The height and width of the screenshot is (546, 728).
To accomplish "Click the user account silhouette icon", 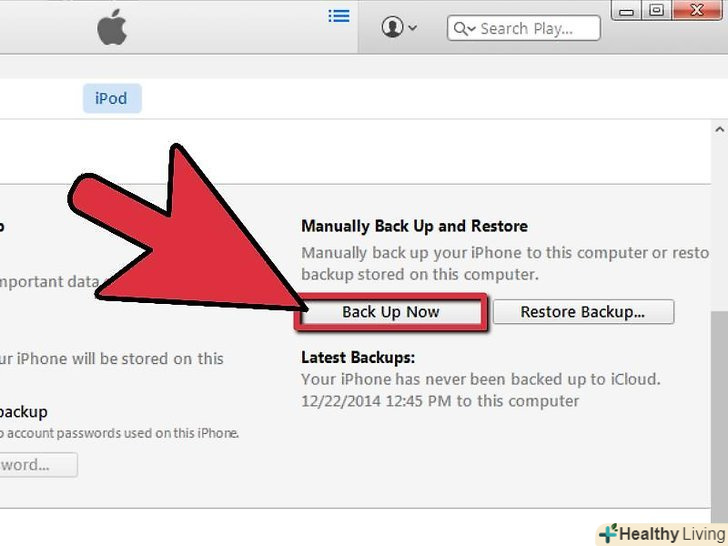I will pos(392,27).
